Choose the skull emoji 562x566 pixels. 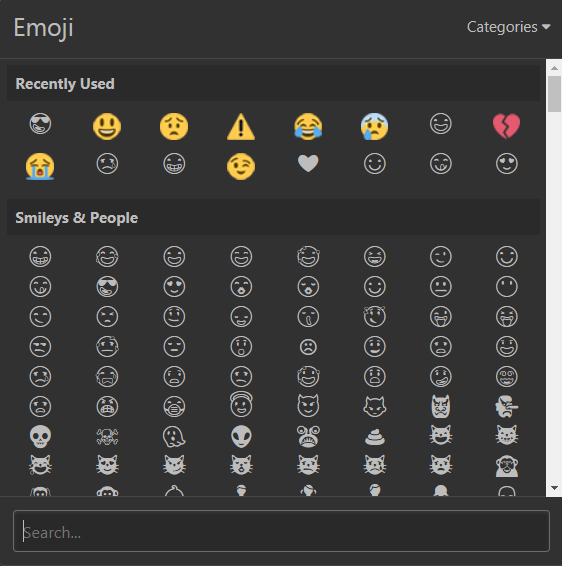(40, 436)
